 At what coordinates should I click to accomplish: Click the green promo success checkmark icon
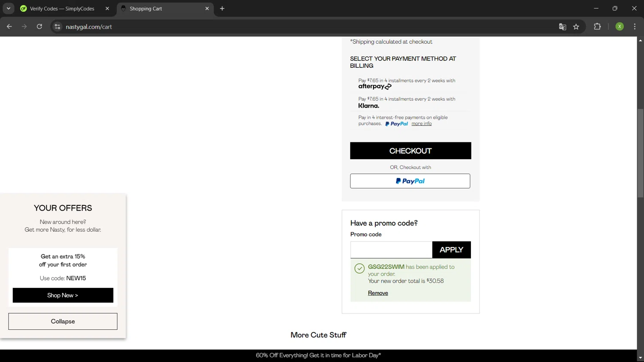tap(359, 268)
